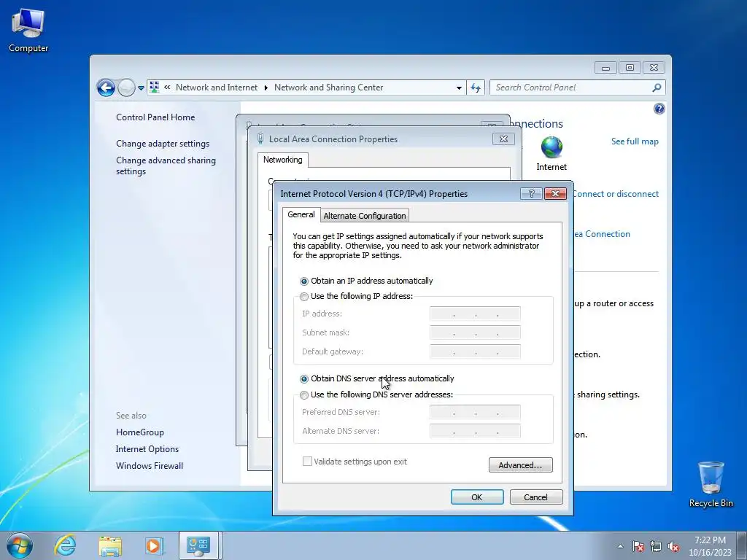This screenshot has width=747, height=560.
Task: Click the search magnifier icon
Action: pos(657,87)
